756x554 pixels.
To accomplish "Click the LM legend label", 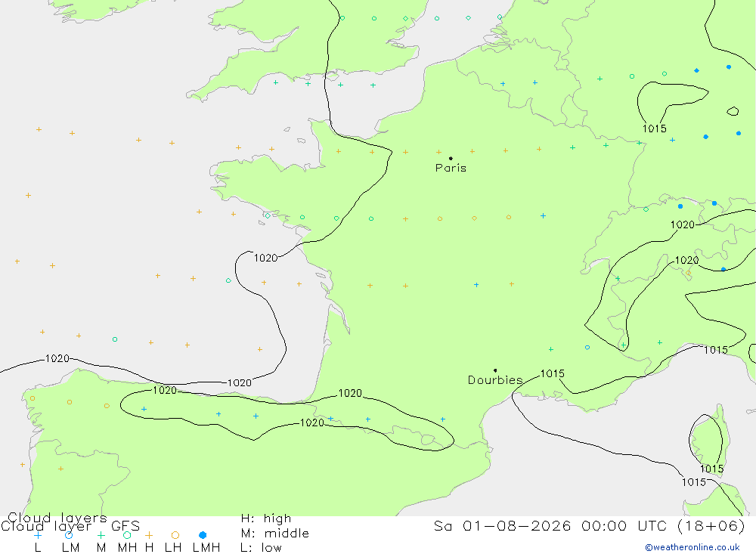I will click(70, 548).
